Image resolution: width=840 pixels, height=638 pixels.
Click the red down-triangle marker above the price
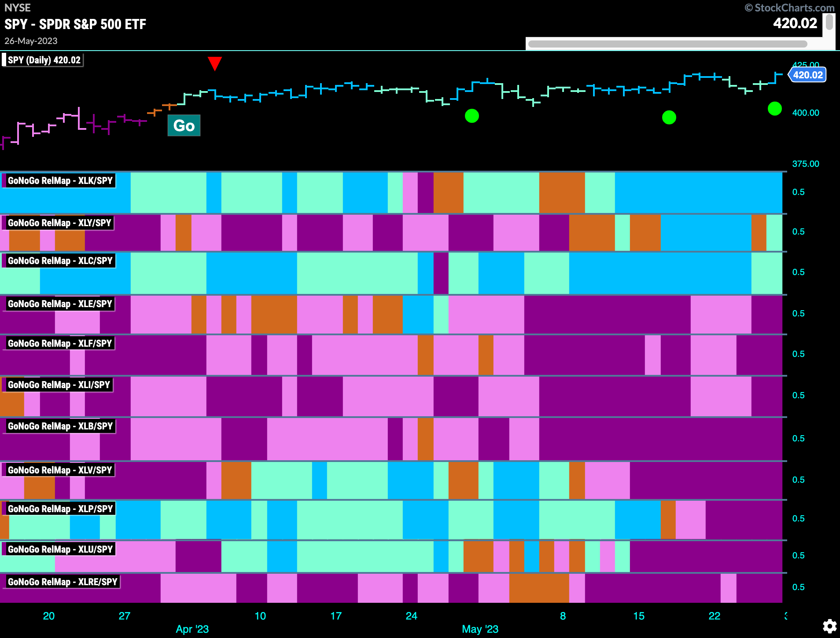pos(214,64)
